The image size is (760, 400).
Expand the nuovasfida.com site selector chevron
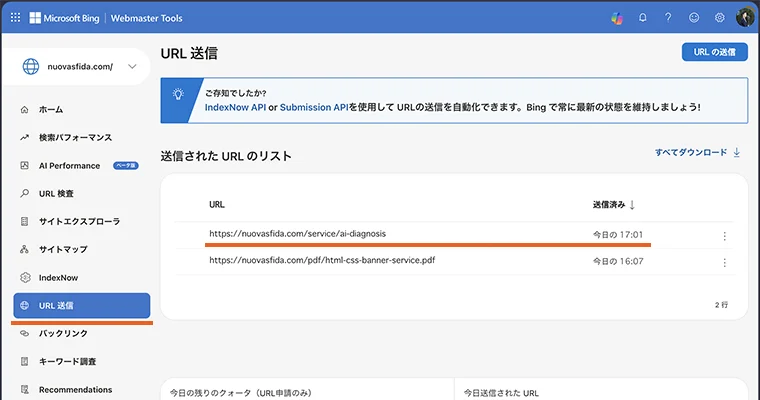pyautogui.click(x=132, y=66)
